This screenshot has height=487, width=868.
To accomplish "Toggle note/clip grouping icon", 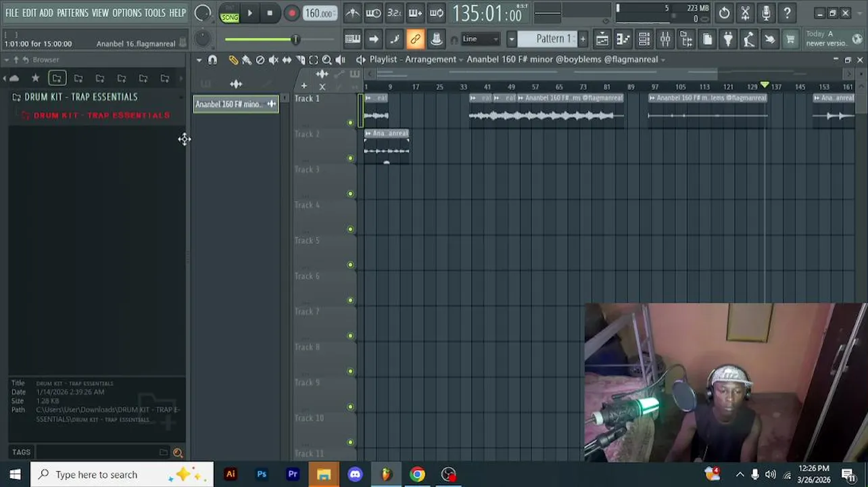I will pyautogui.click(x=394, y=39).
